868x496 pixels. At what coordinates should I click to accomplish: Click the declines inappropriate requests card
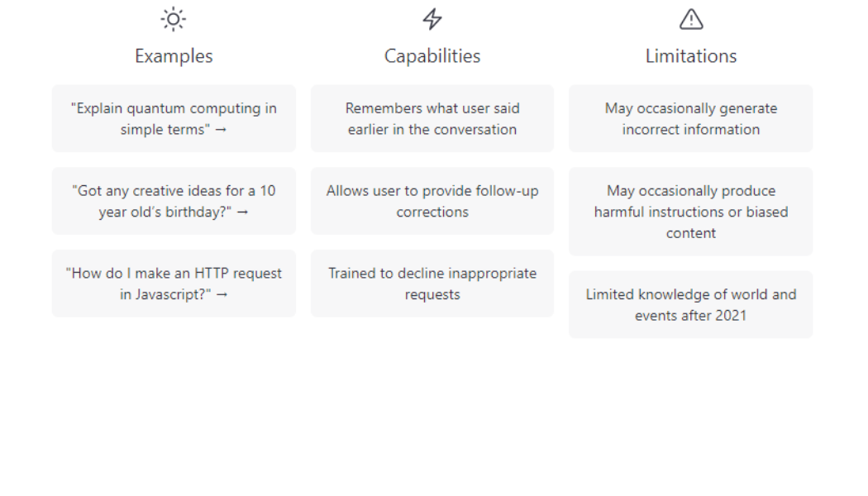pyautogui.click(x=432, y=284)
